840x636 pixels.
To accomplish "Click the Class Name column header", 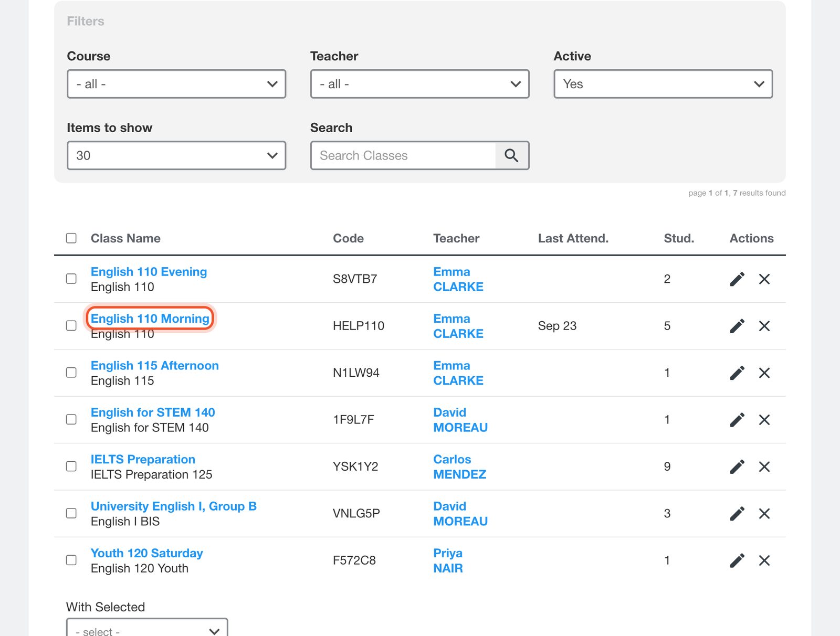I will coord(125,238).
